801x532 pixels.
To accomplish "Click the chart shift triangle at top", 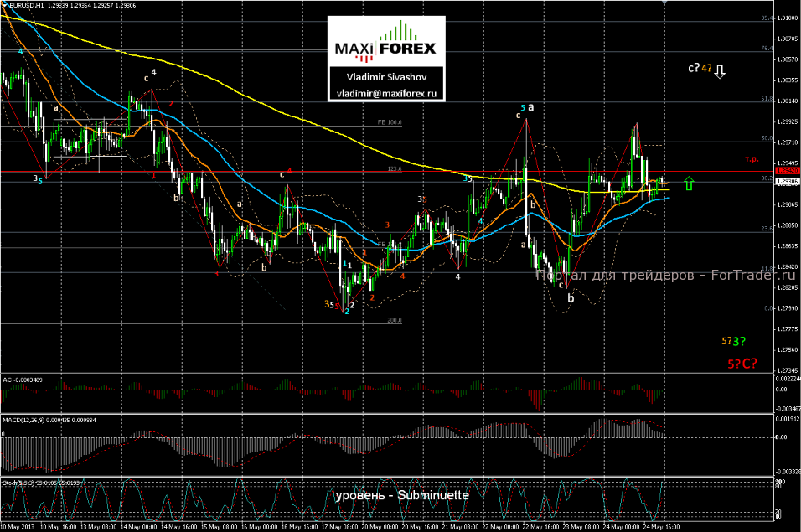I will [664, 3].
